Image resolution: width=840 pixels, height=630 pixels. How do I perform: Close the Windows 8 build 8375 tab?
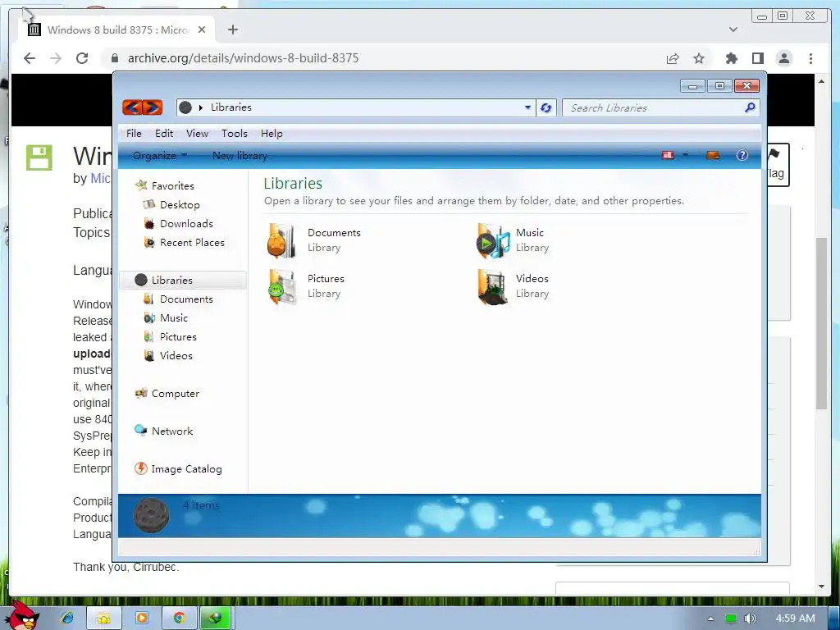click(x=202, y=30)
